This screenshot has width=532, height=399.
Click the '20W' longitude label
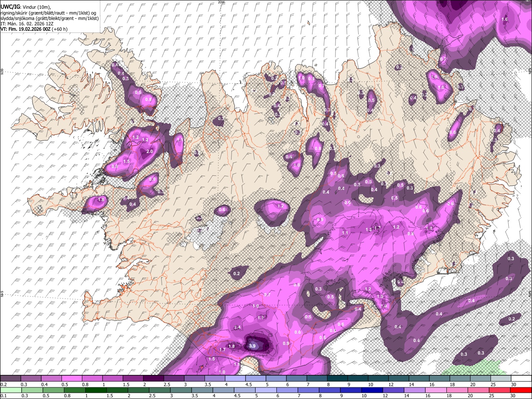tap(221, 2)
